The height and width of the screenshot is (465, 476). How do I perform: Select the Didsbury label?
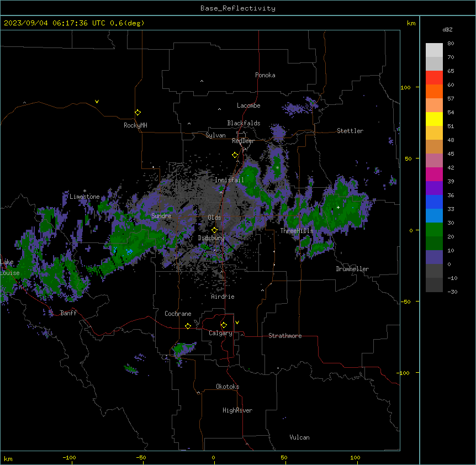211,238
